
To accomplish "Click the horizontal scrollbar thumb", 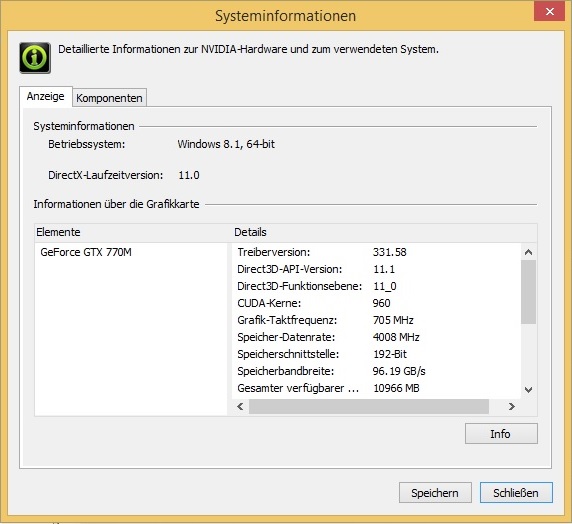I will pyautogui.click(x=369, y=406).
